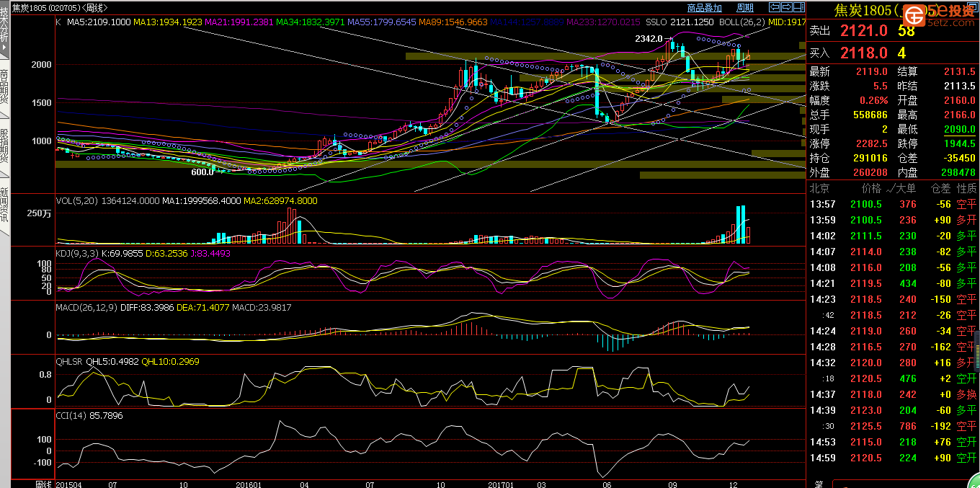Switch to the 商品期货 side tab
This screenshot has height=488, width=980.
coord(5,89)
